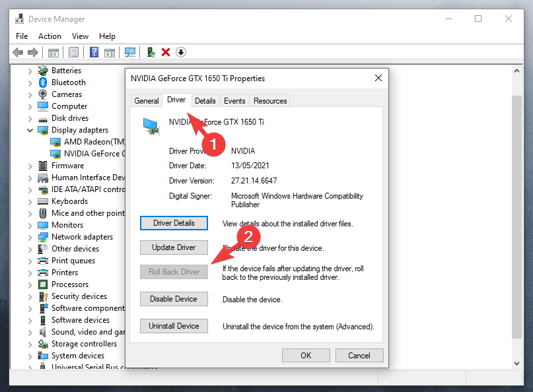Collapse the Display adapters node

coord(30,130)
